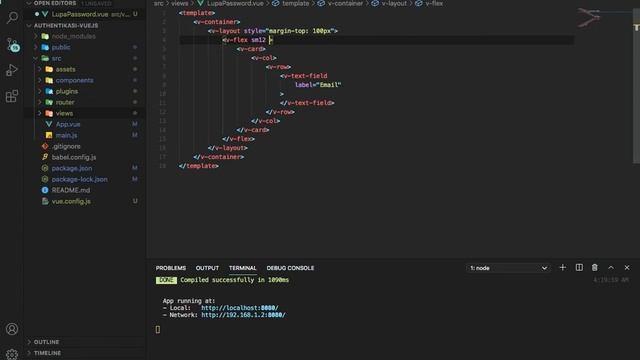Click the v-layout style line in editor

click(273, 31)
